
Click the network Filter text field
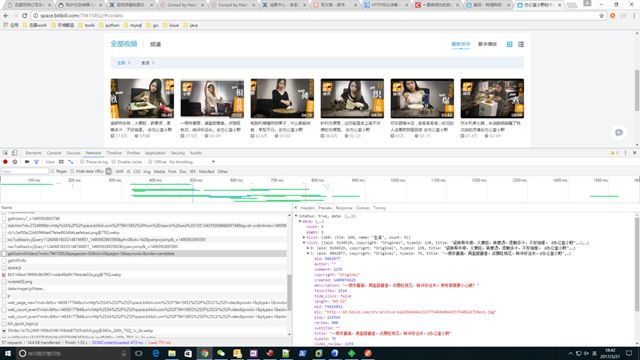(24, 172)
